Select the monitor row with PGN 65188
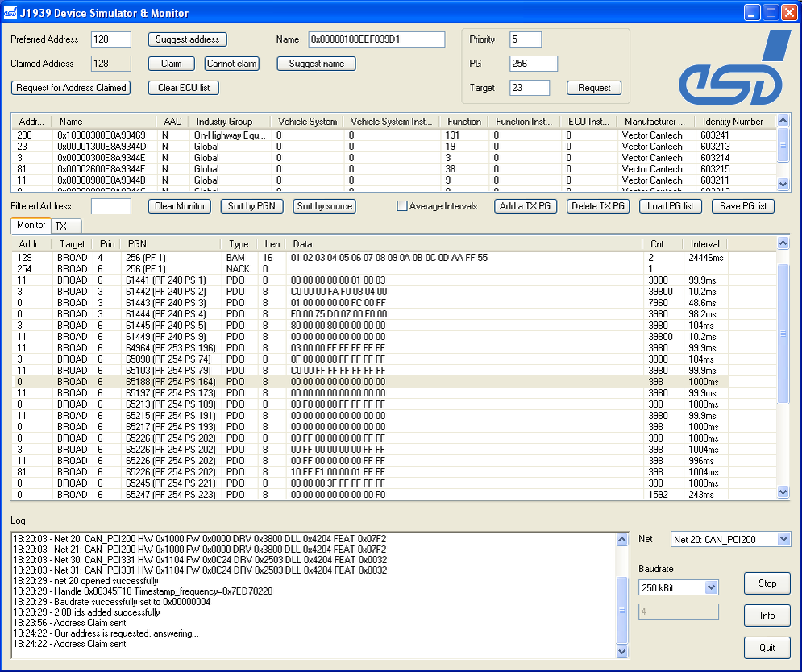Image resolution: width=802 pixels, height=672 pixels. pyautogui.click(x=322, y=381)
